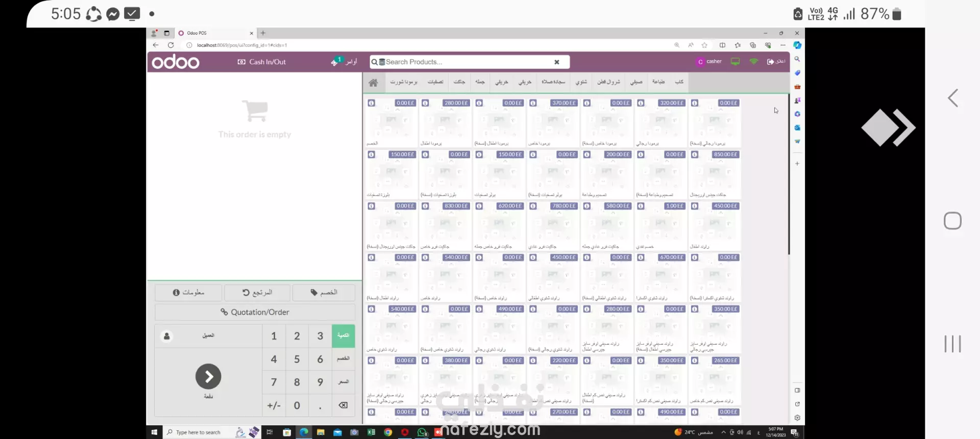Click the customer display monitor icon
980x439 pixels.
tap(735, 62)
